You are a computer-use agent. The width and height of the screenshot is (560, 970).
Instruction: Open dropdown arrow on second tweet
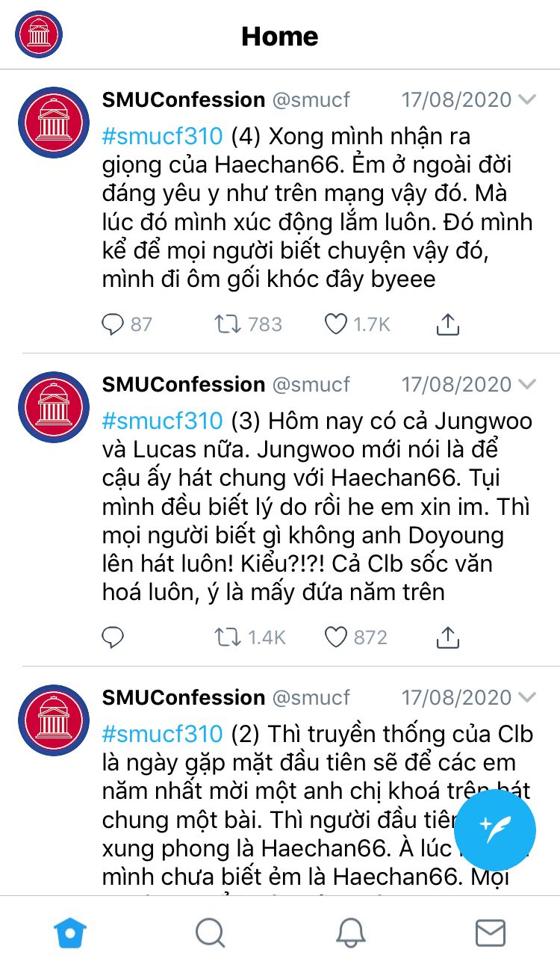[x=527, y=385]
